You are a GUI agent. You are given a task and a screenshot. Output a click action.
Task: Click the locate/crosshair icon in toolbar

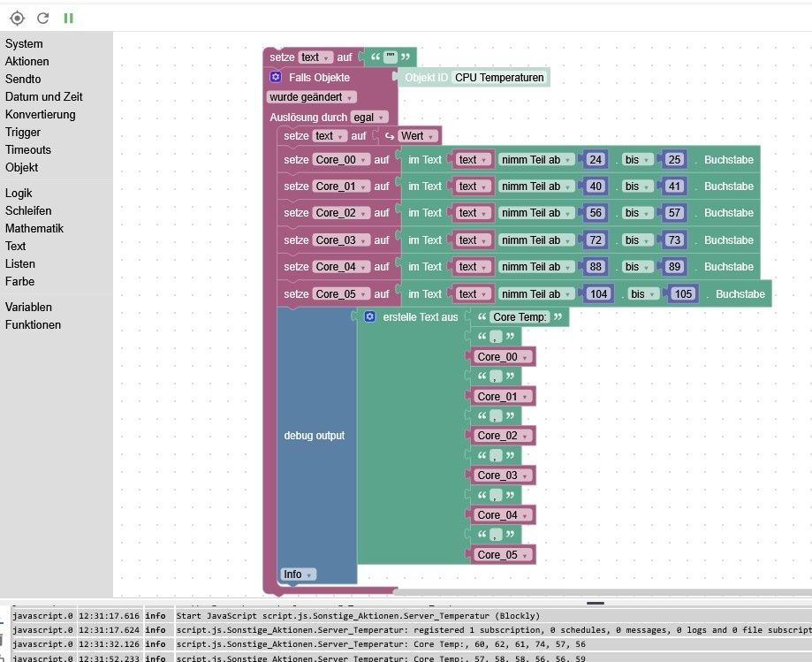click(x=17, y=19)
